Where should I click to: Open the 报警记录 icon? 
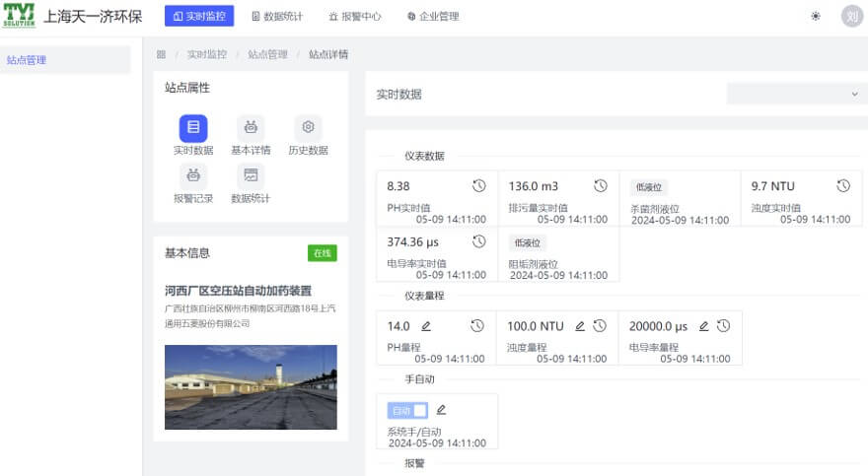[x=193, y=176]
